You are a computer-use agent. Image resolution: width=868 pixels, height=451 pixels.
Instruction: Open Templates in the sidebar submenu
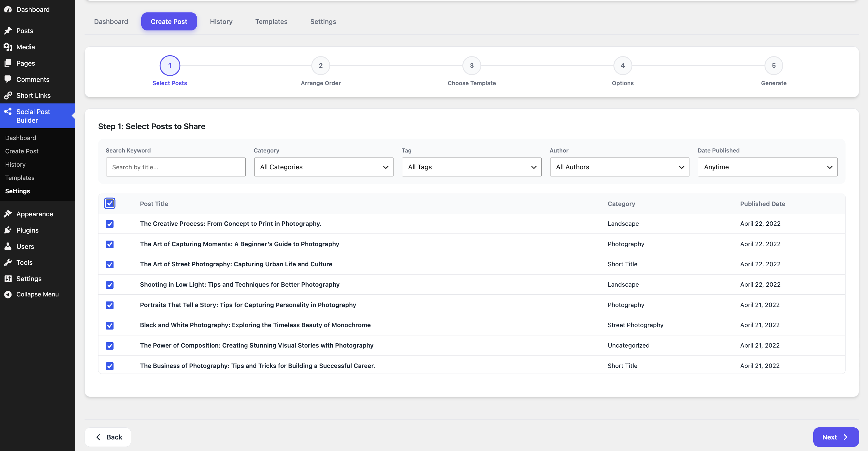pos(20,178)
